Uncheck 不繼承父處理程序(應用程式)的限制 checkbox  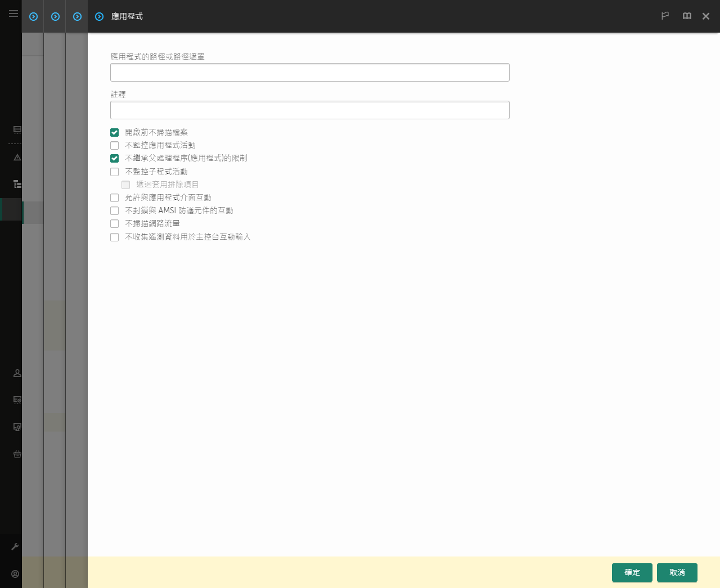tap(115, 159)
